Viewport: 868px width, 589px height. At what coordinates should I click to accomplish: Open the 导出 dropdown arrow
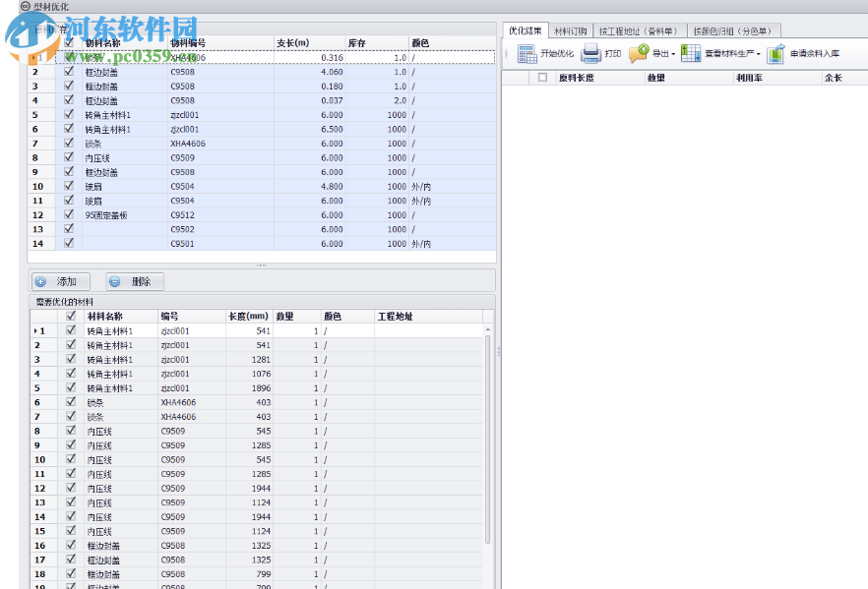tap(673, 54)
